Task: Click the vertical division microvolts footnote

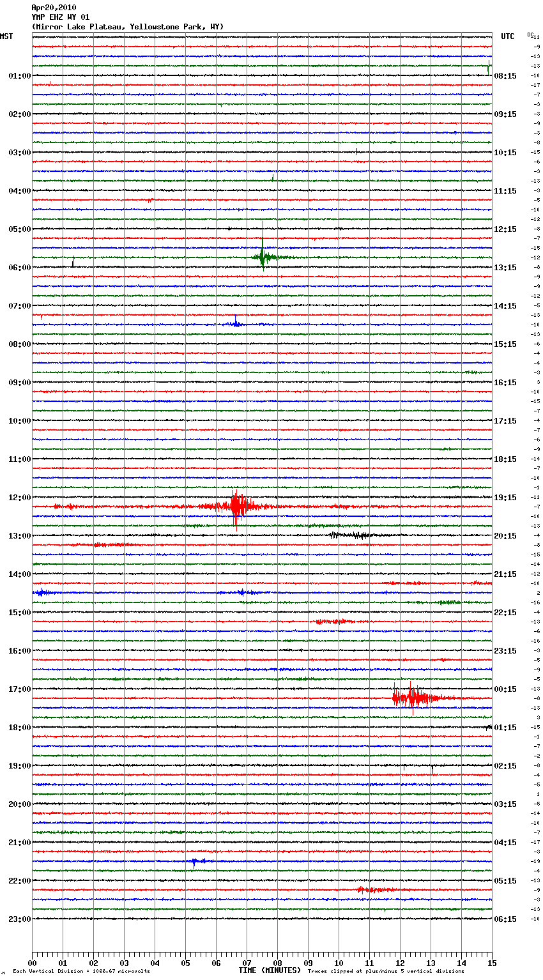Action: coord(82,972)
